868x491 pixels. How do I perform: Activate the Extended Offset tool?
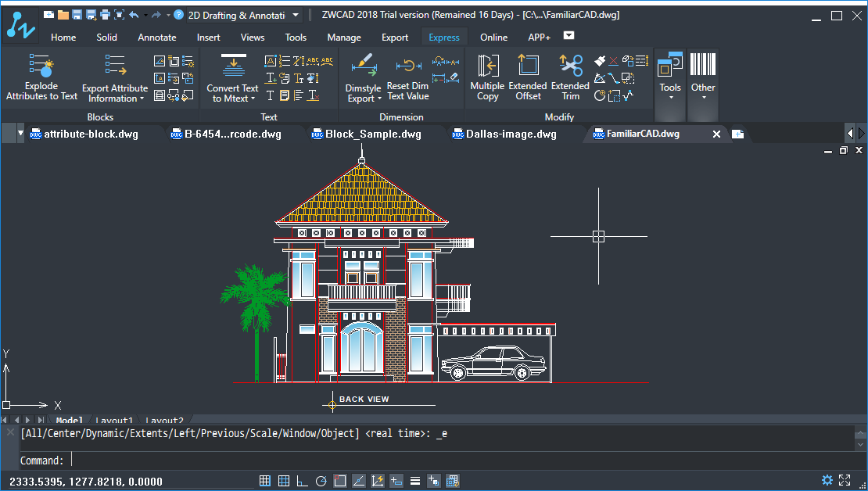pyautogui.click(x=528, y=76)
